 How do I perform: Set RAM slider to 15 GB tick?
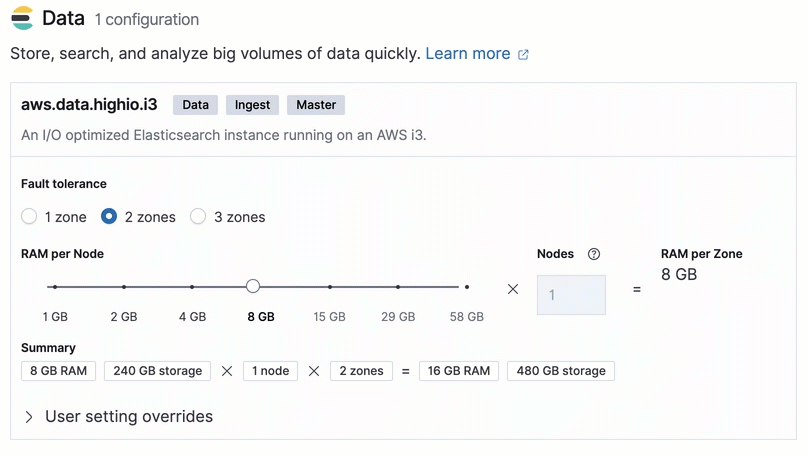coord(329,287)
